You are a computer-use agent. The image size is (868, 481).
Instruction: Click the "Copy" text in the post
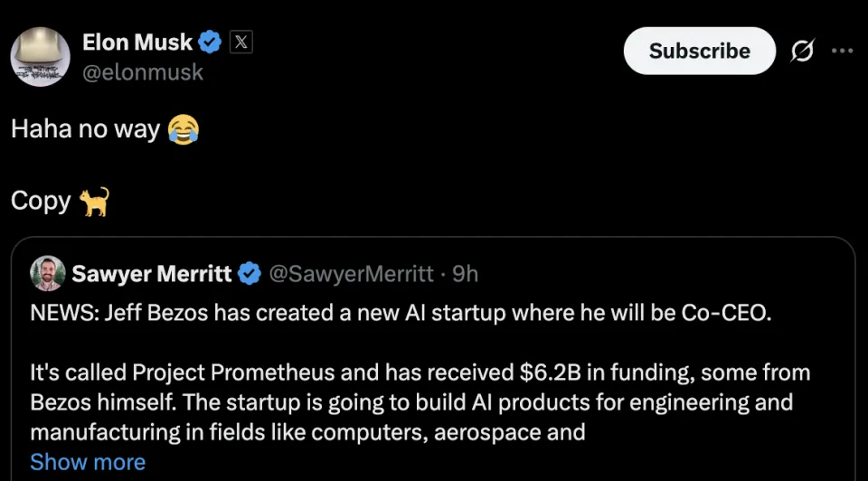point(41,201)
